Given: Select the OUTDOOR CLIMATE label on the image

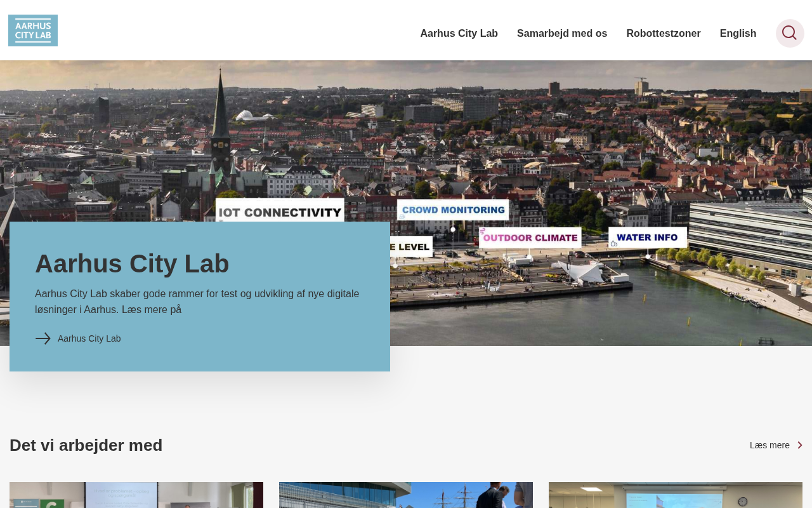Looking at the screenshot, I should point(530,238).
